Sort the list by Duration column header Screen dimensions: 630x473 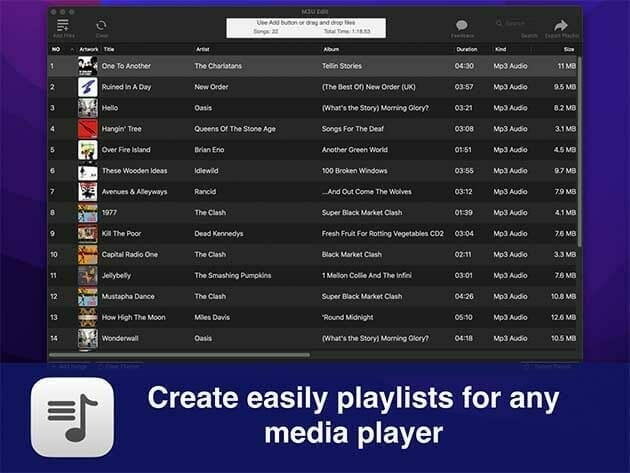point(467,48)
